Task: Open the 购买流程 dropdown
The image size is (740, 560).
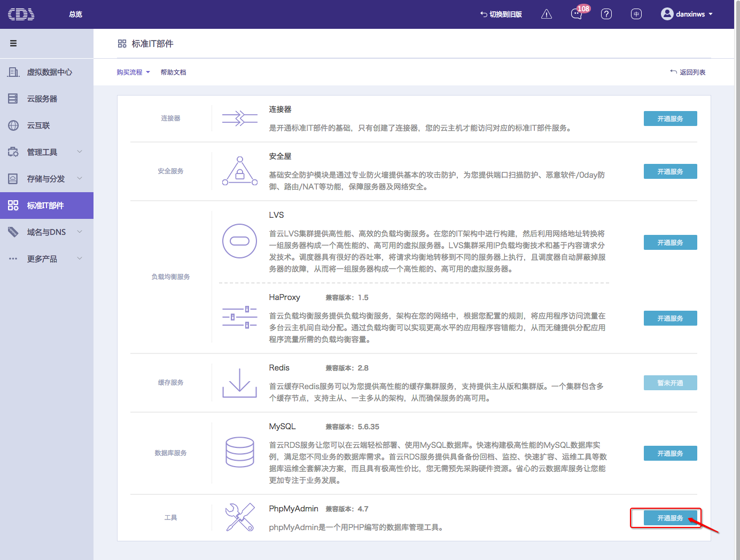Action: 133,72
